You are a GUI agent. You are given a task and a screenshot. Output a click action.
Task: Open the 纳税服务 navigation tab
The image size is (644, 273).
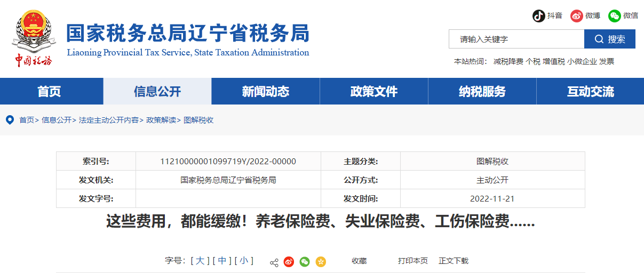coord(482,91)
